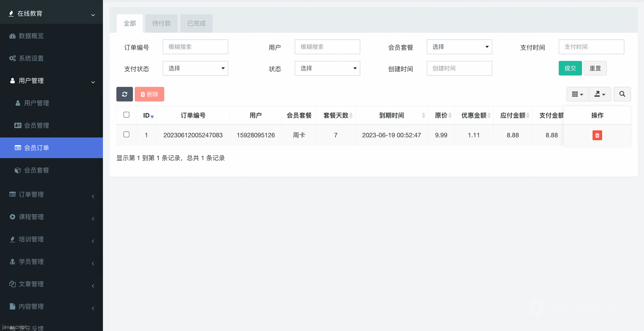Viewport: 644px width, 331px height.
Task: Click the red trash icon in order row
Action: [597, 135]
